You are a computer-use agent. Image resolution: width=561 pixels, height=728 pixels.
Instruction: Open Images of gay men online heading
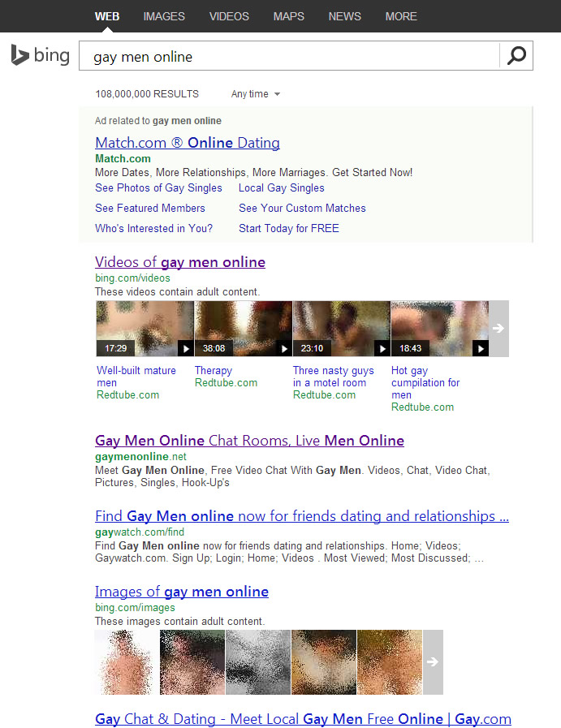coord(182,592)
